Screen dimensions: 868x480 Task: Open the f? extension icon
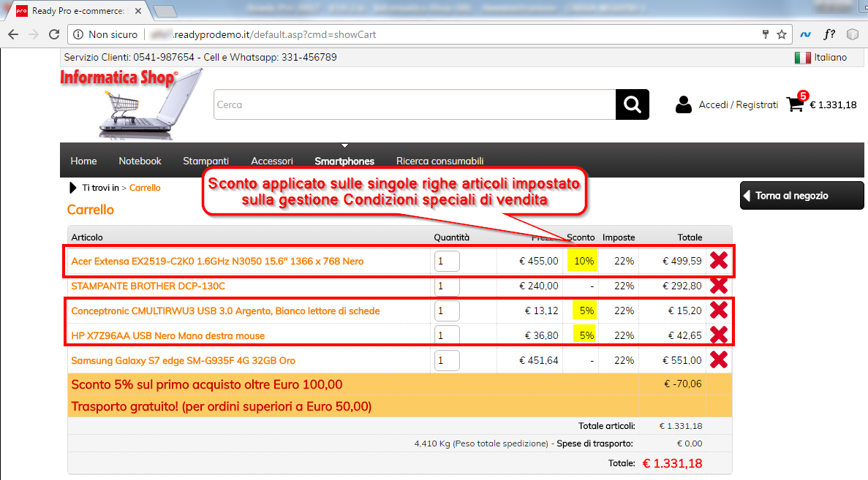coord(829,34)
